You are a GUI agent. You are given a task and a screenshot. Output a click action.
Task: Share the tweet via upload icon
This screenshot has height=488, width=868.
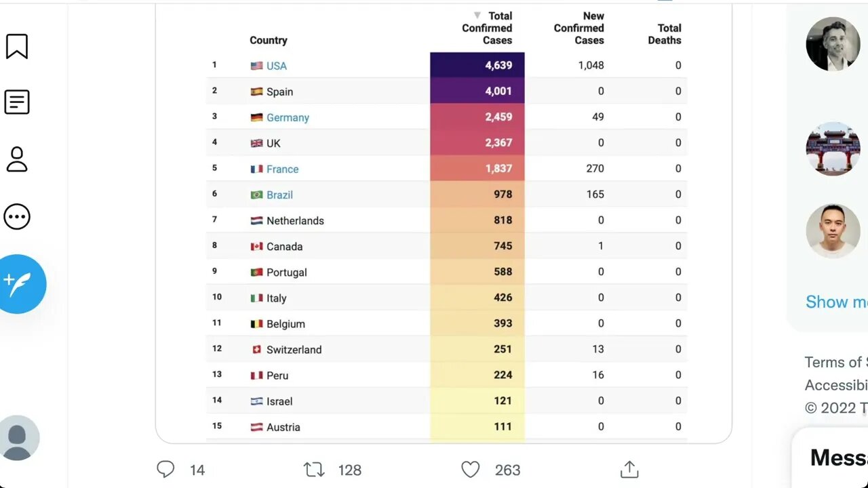click(629, 469)
